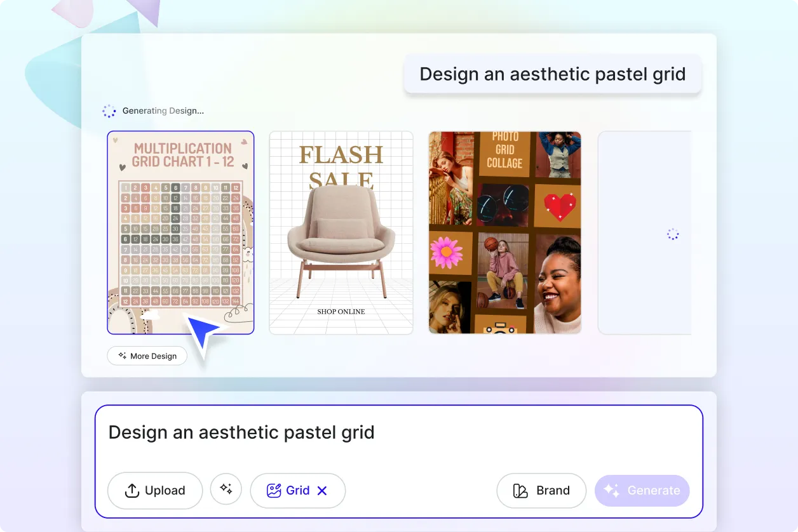Screen dimensions: 798x532
Task: Click the sparkle magic prompt icon button
Action: pos(226,489)
